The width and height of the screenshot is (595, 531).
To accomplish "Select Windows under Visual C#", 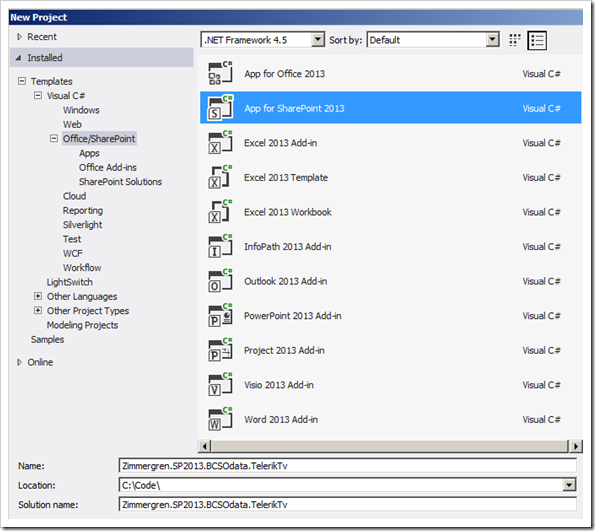I will [x=81, y=110].
